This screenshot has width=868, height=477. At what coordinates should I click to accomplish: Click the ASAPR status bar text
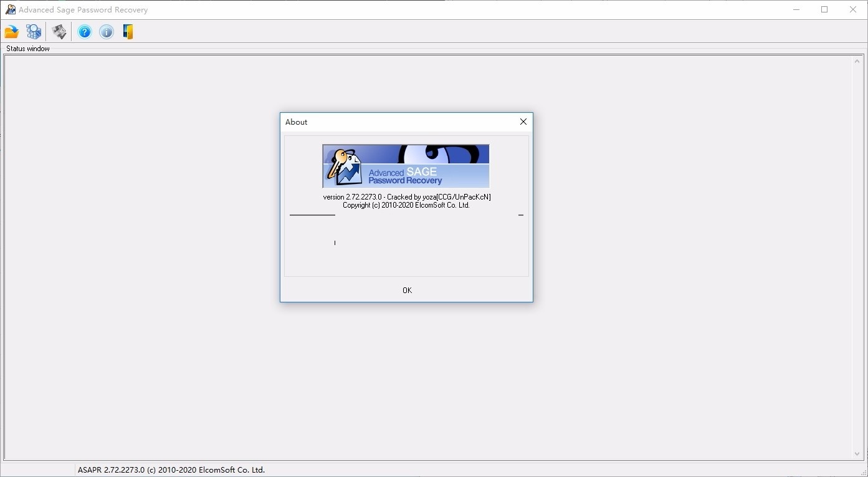tap(171, 470)
